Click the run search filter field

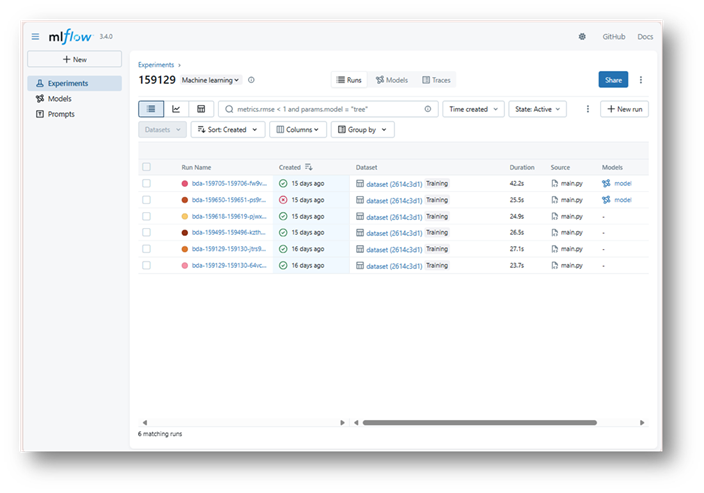pyautogui.click(x=328, y=109)
